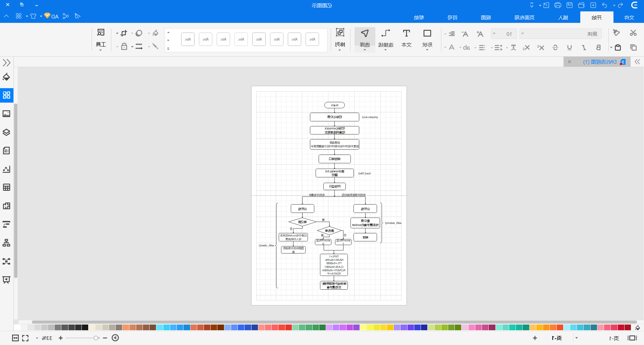Open the Symbols library grid icon in sidebar
The image size is (644, 345).
click(6, 95)
